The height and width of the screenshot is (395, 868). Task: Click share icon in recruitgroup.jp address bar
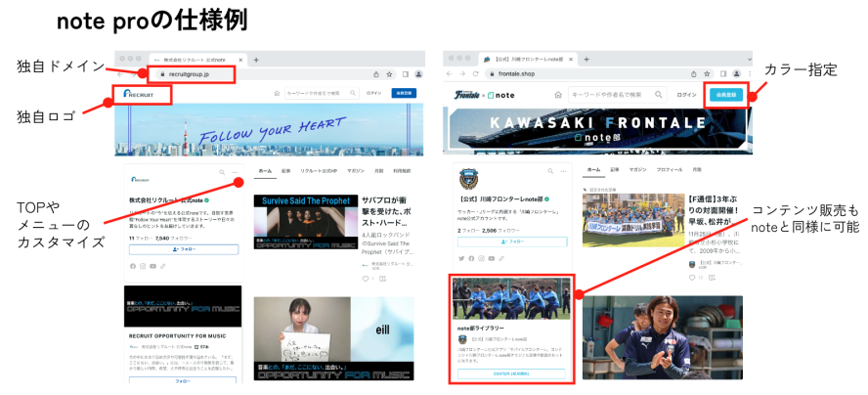pyautogui.click(x=377, y=73)
